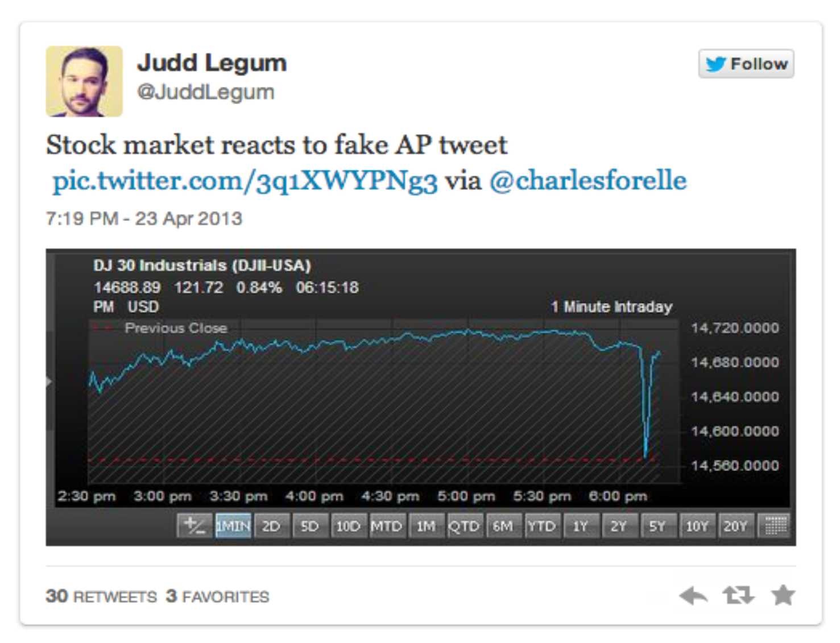Viewport: 840px width, 643px height.
Task: Open the chart plus/minus compare icon
Action: click(195, 526)
